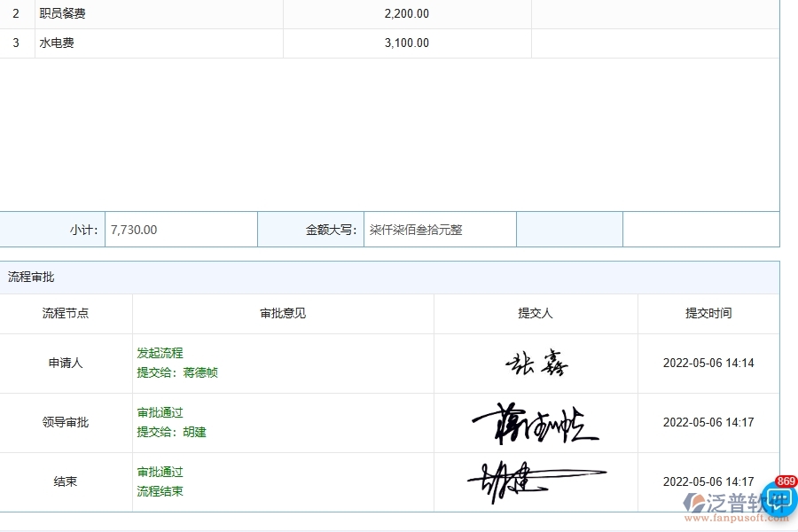Click the 审批通过 link for 领导审批
Screen dimensions: 798x532
pos(160,412)
